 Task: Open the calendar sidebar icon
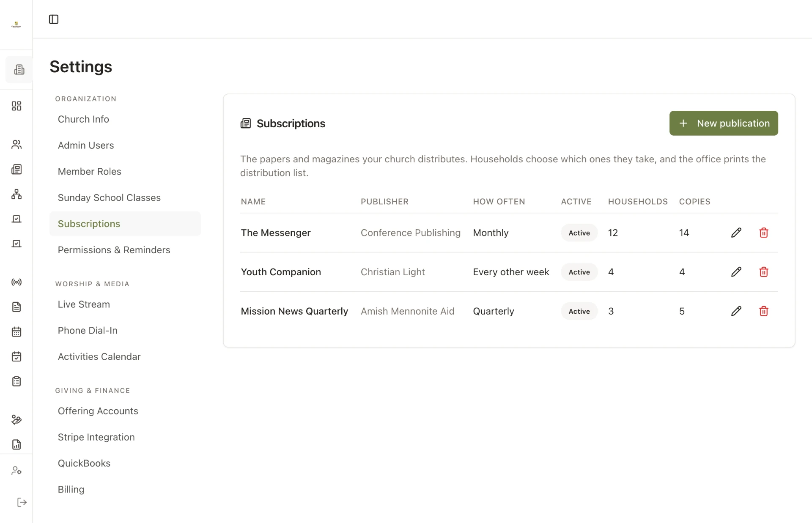16,332
